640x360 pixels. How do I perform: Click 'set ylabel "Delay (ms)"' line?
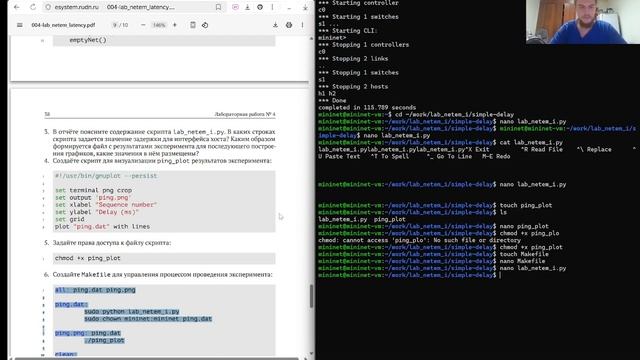pos(97,212)
